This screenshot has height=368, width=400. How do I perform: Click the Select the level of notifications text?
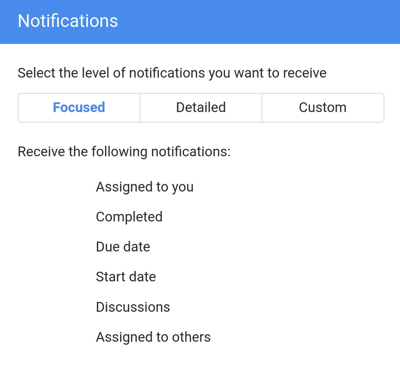coord(172,73)
